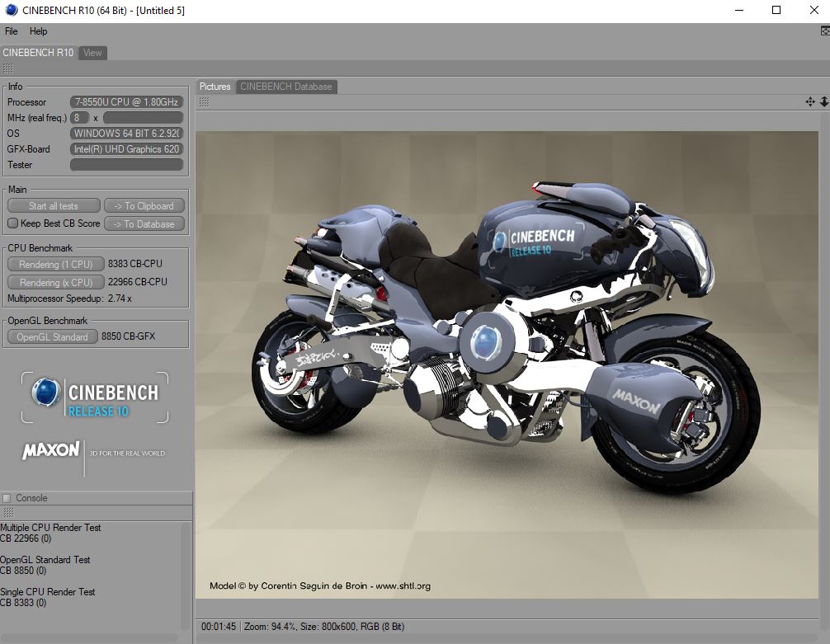Minimize the CINEBENCH window
Image resolution: width=830 pixels, height=644 pixels.
[739, 10]
